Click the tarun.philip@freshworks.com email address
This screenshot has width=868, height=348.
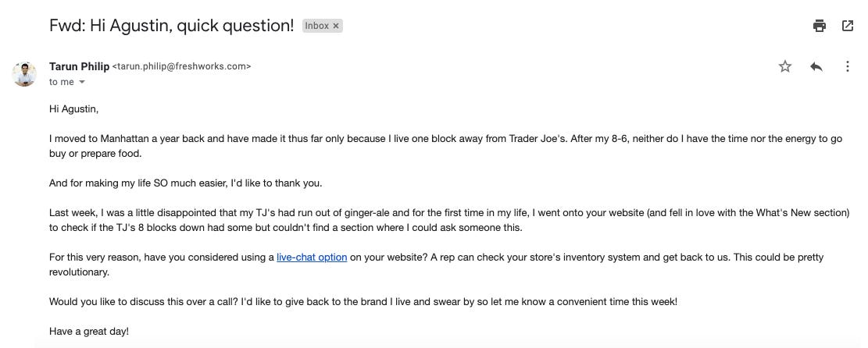(181, 66)
